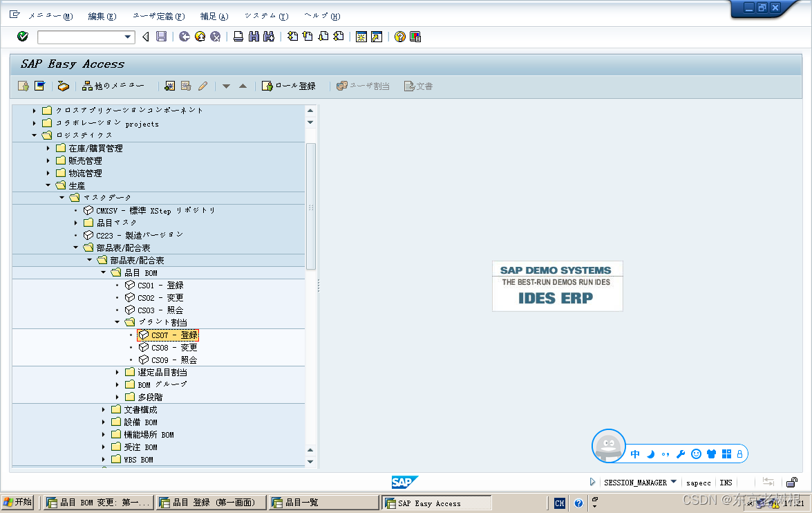Click the Save (diskette) toolbar icon
This screenshot has height=513, width=812.
pyautogui.click(x=162, y=36)
